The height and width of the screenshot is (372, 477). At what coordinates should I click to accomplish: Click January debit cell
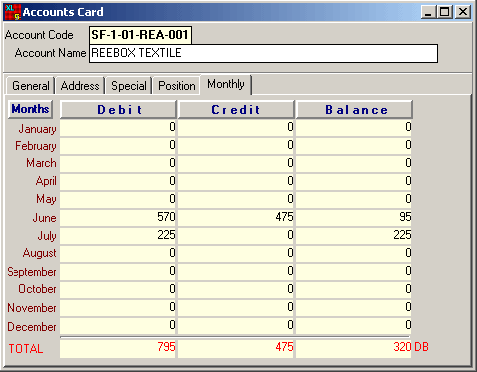pos(118,127)
